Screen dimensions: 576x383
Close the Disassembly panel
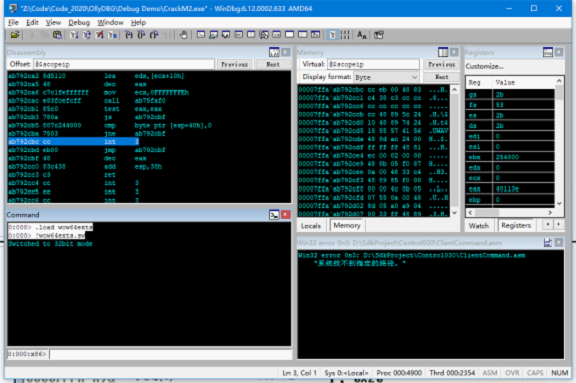click(x=286, y=52)
